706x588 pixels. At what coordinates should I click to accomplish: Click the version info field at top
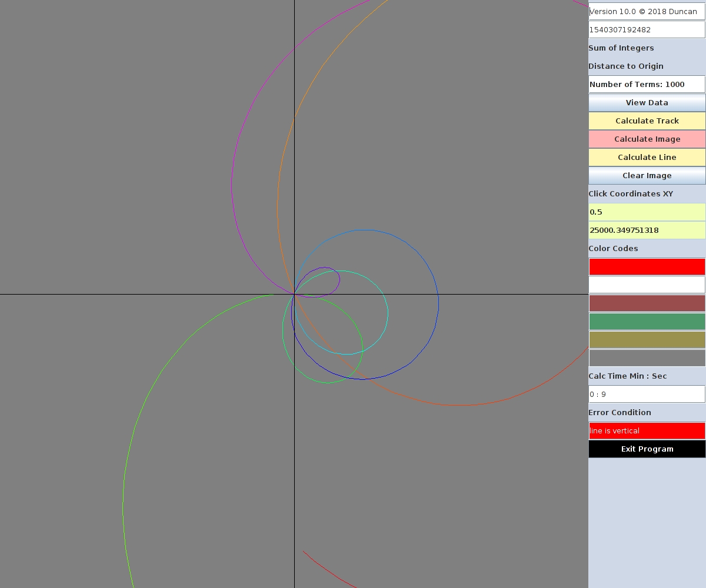pos(647,11)
